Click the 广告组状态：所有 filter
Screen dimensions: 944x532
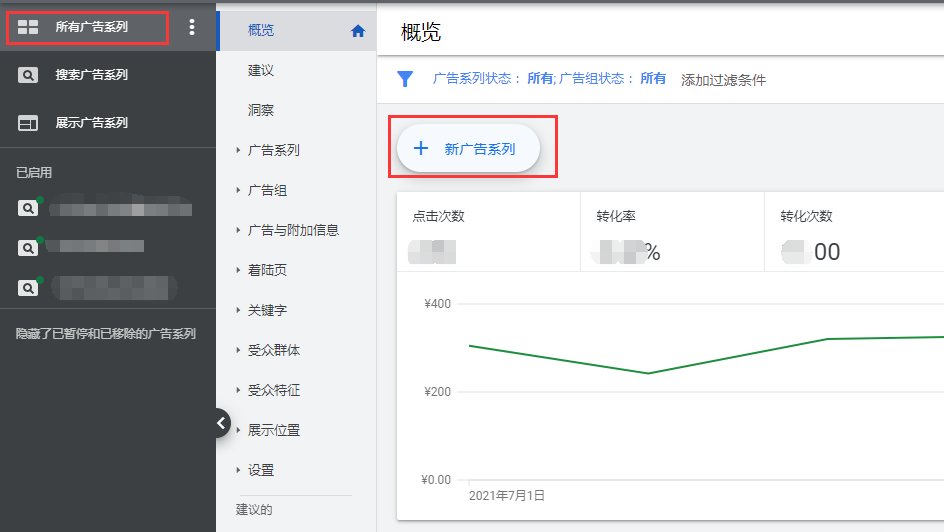(x=612, y=79)
